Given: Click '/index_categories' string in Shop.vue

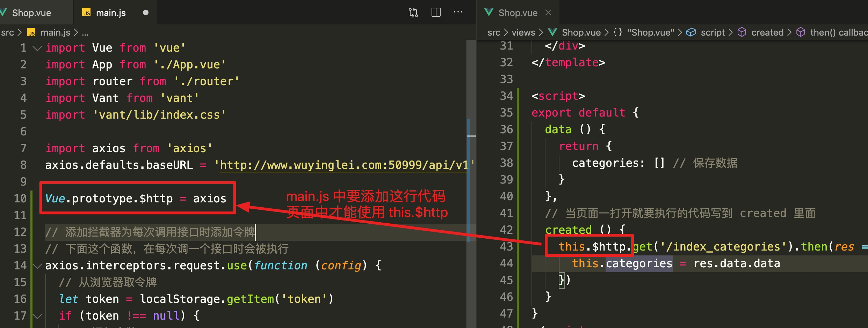Looking at the screenshot, I should pyautogui.click(x=724, y=247).
